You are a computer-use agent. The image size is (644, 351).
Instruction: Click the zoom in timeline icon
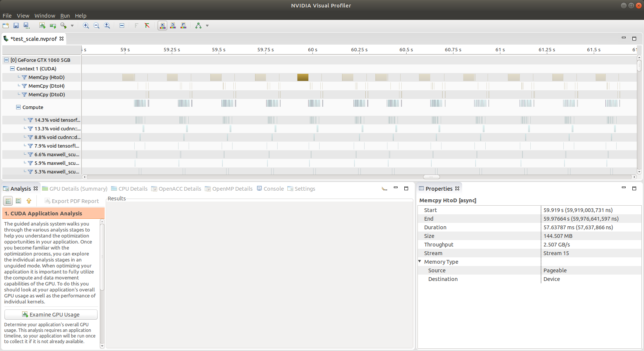[x=86, y=25]
